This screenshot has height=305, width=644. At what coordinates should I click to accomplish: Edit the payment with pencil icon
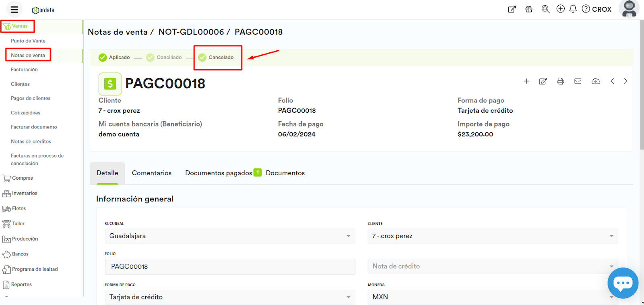[543, 81]
